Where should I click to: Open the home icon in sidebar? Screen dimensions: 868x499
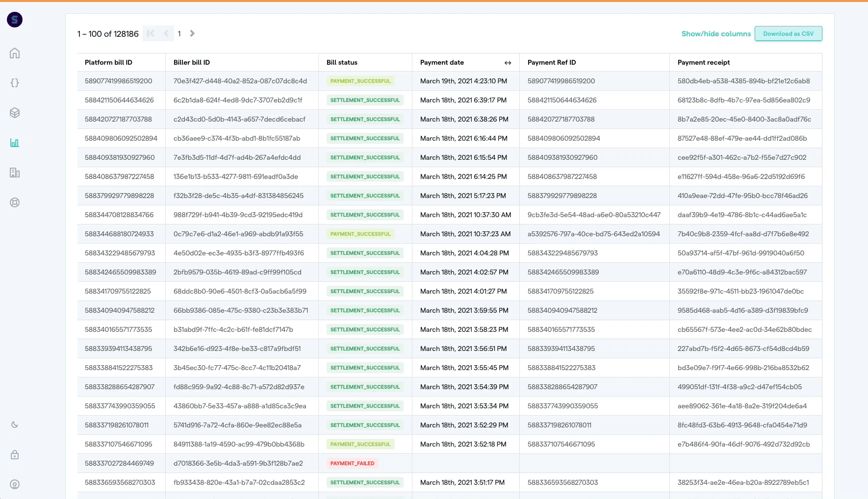[x=15, y=53]
